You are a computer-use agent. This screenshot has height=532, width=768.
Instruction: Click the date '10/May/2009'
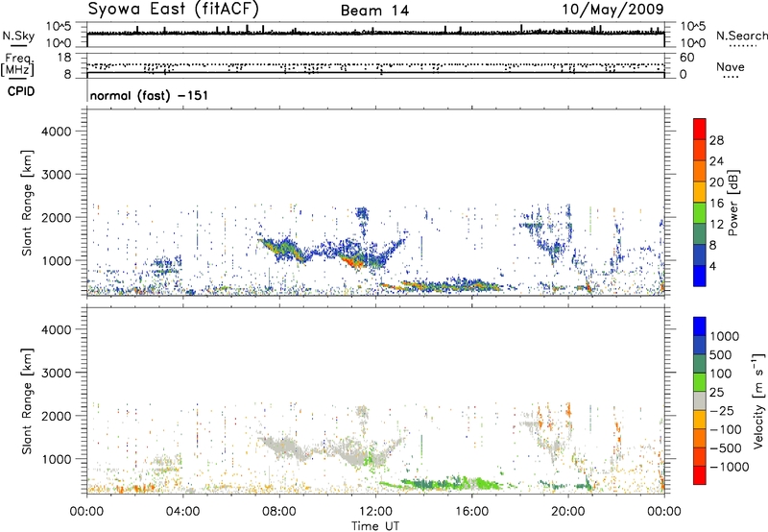pos(612,10)
